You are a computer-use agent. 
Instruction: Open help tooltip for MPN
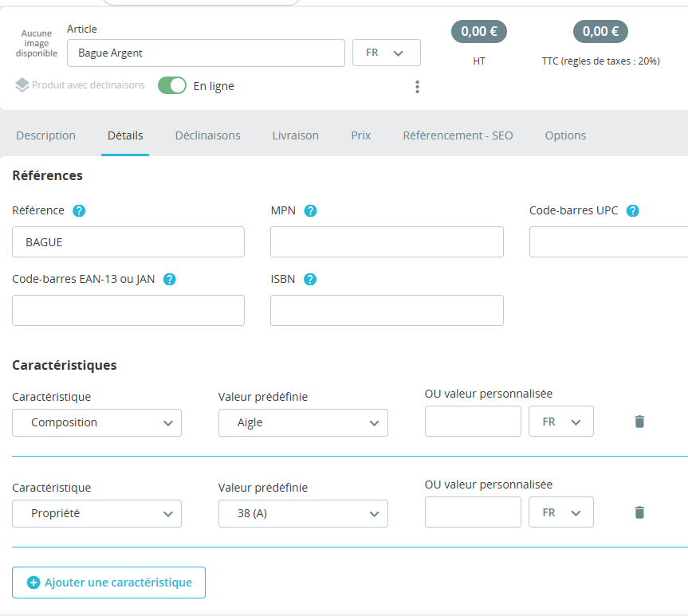click(x=310, y=211)
